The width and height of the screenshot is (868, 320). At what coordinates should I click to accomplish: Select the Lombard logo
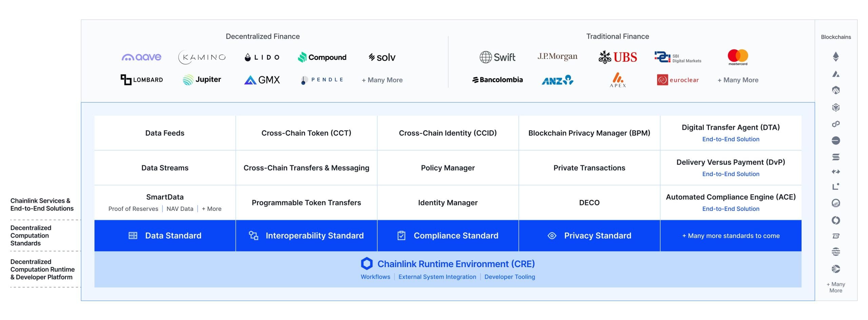coord(142,80)
